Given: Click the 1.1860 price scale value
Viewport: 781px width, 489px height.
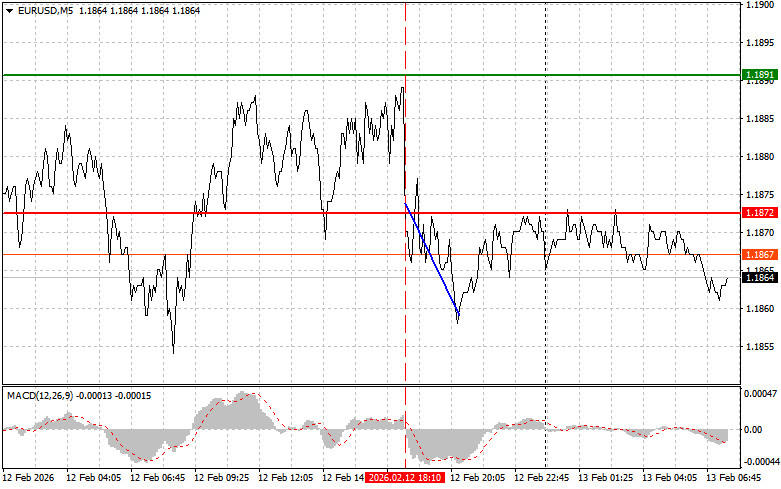Looking at the screenshot, I should 760,309.
